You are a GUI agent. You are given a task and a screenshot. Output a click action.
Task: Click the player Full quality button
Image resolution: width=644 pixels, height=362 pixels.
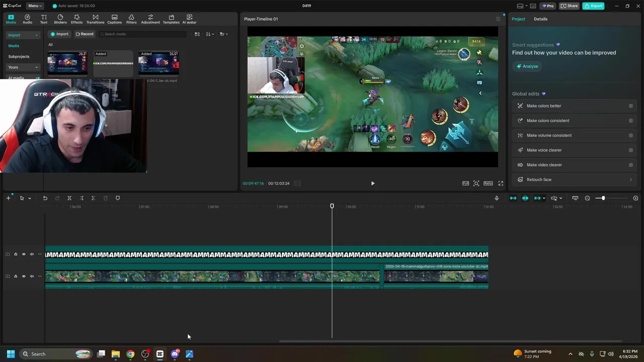tap(465, 184)
